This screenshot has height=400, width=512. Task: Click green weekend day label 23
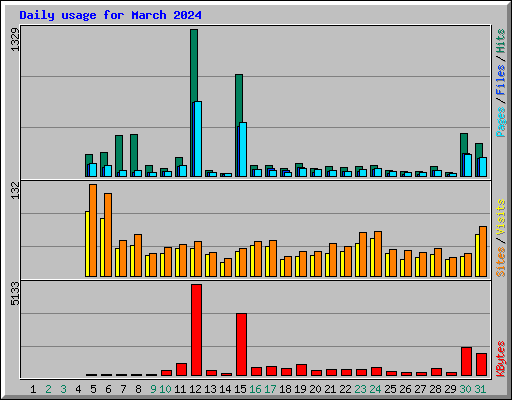point(360,389)
